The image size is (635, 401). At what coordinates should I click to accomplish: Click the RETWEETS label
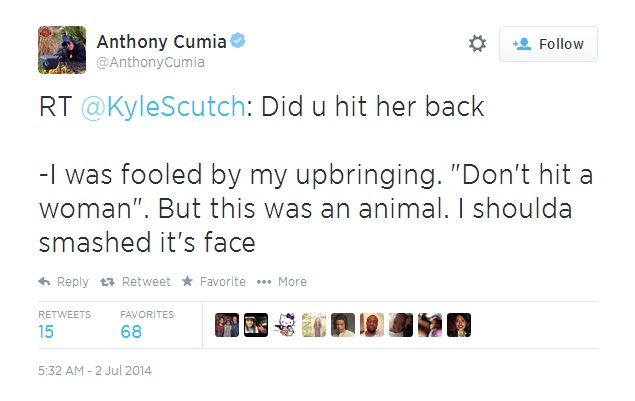click(x=64, y=314)
